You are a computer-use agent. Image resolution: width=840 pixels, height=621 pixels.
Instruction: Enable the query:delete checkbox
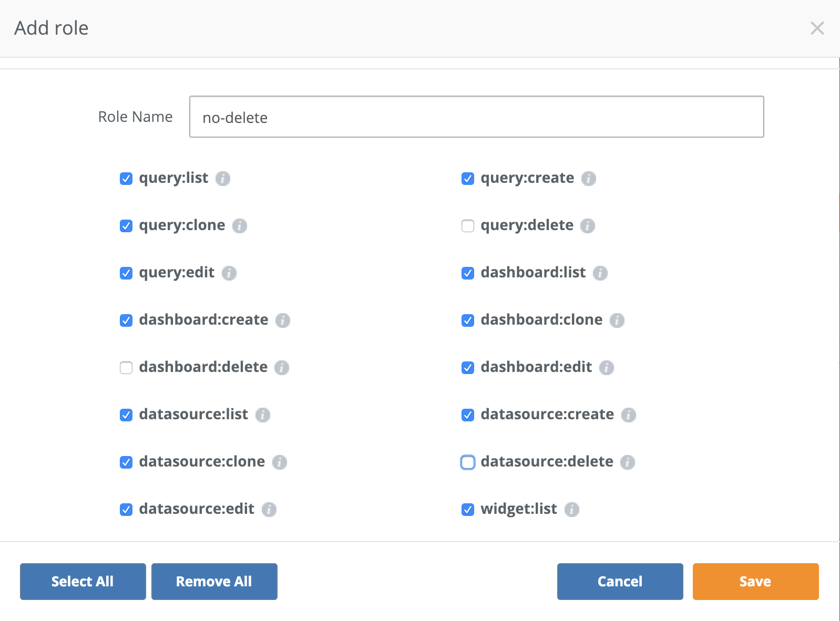click(467, 226)
